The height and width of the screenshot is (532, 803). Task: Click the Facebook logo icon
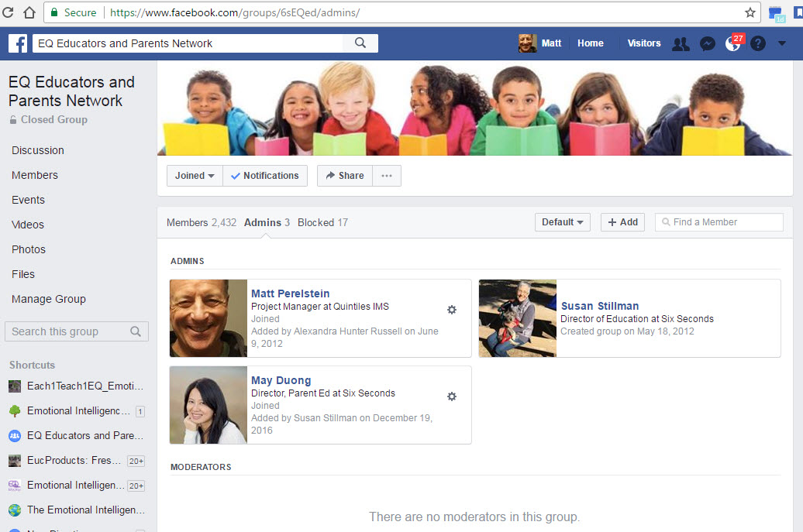[18, 43]
